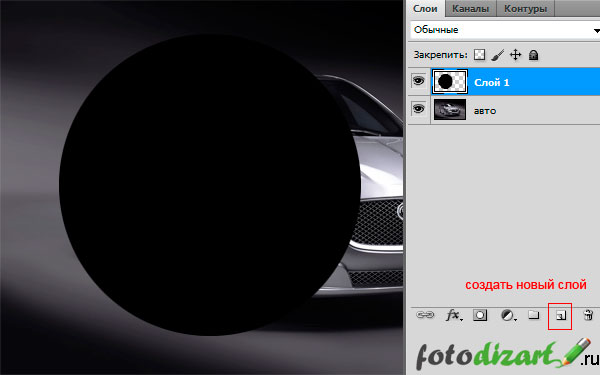Screen dimensions: 600x375
Task: Add a layer mask
Action: 480,315
